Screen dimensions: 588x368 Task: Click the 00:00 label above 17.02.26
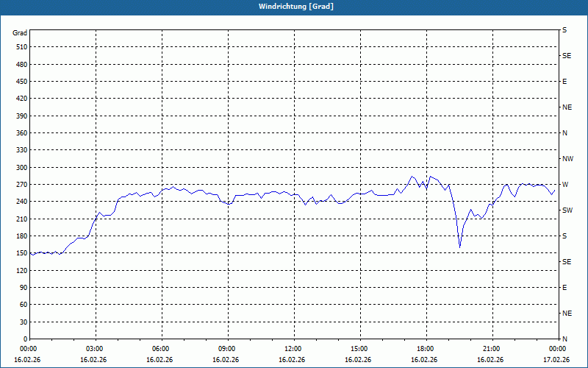558,348
